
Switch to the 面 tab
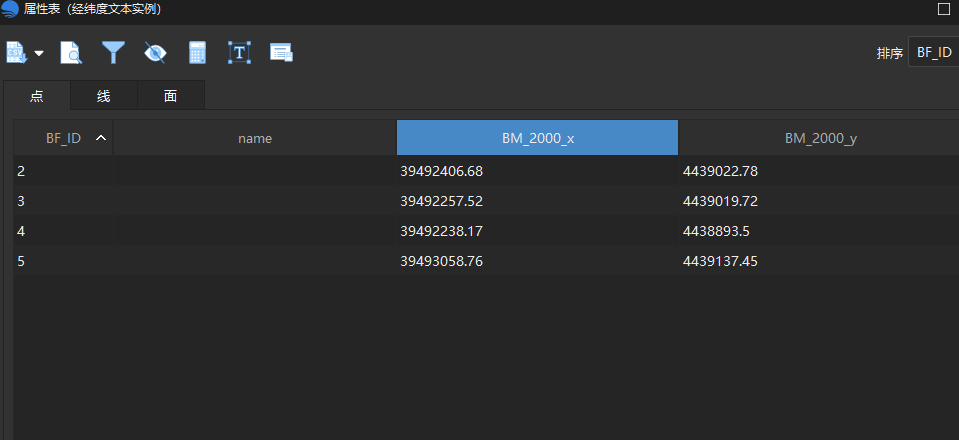[x=171, y=95]
